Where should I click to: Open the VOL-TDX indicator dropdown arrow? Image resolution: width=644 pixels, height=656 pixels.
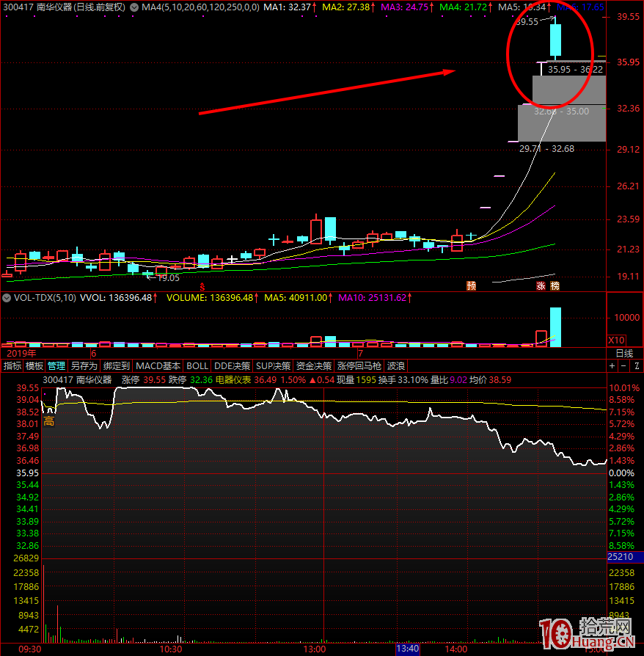(7, 298)
